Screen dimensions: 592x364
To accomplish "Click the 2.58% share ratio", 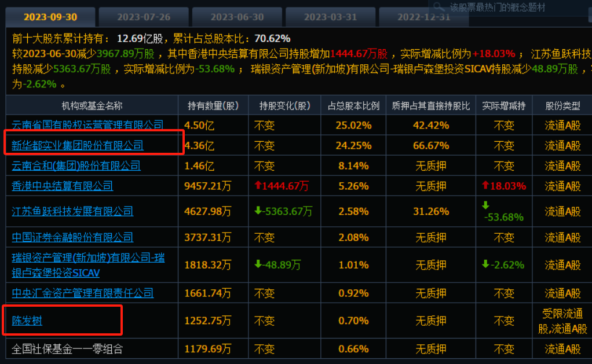I will click(x=353, y=211).
